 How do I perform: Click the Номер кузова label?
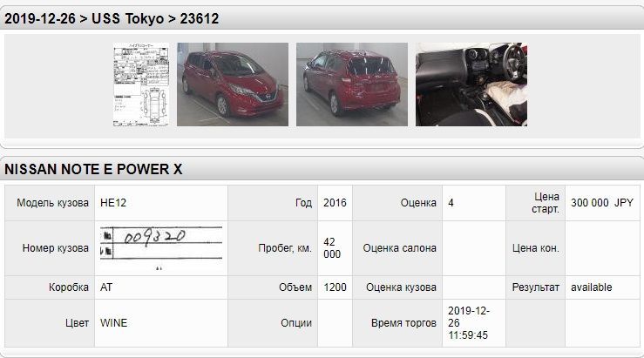tap(56, 248)
